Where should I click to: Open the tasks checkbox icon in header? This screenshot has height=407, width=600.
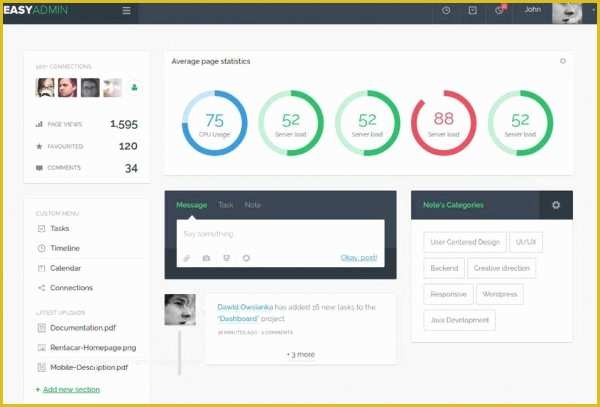472,11
